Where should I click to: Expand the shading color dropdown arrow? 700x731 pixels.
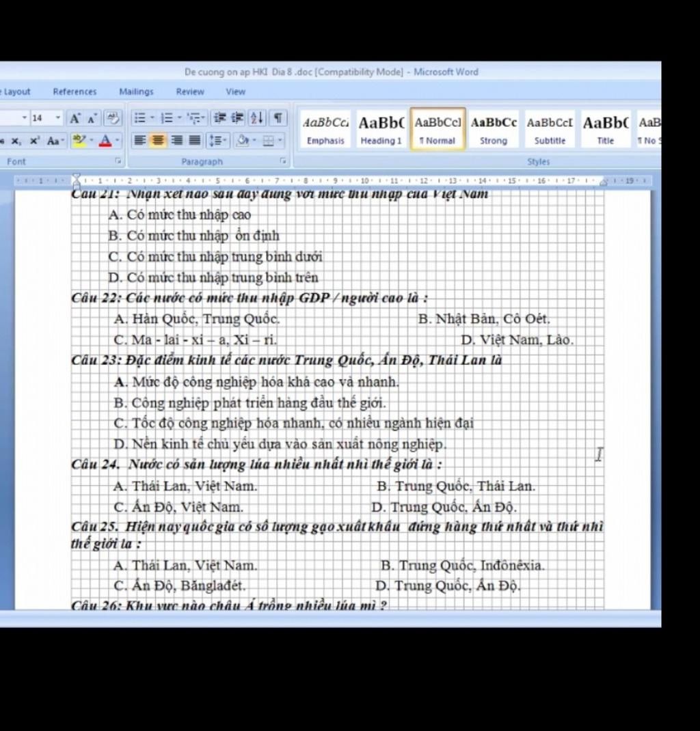point(254,140)
